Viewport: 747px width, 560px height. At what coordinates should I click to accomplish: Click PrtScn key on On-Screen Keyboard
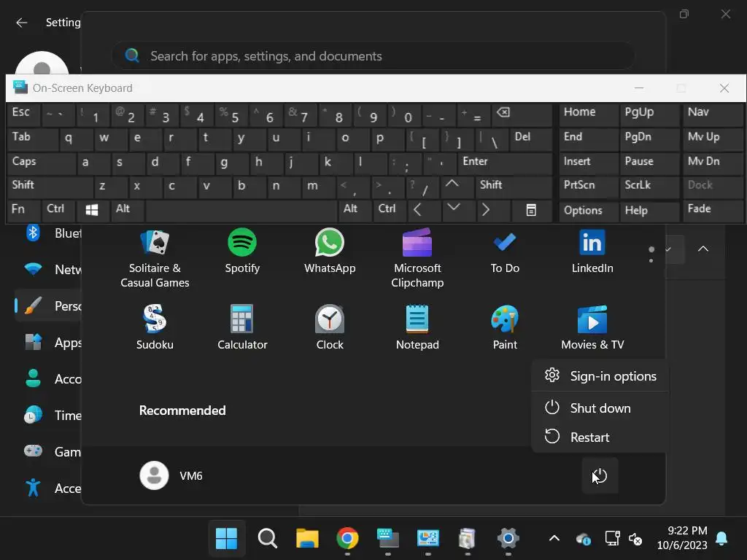pyautogui.click(x=589, y=188)
